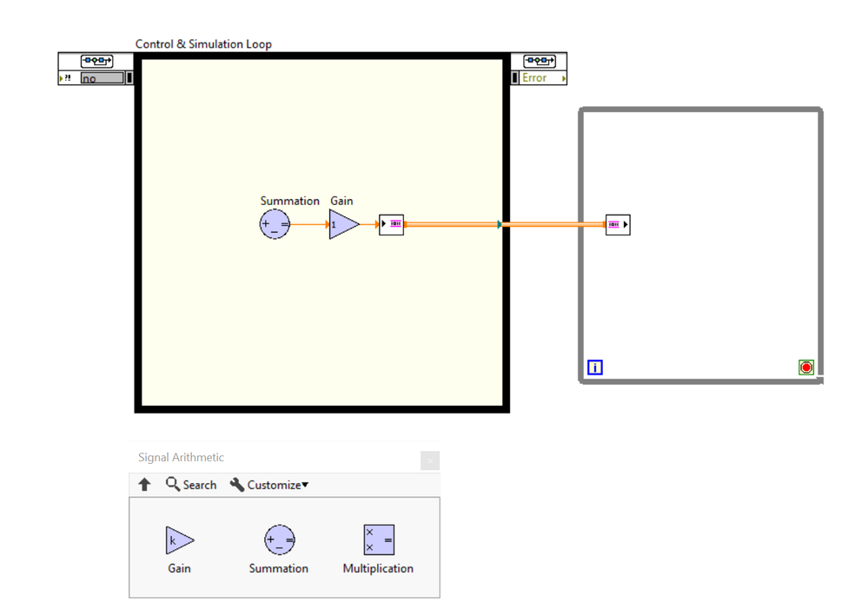
Task: Select the Summation block on the diagram
Action: [x=275, y=224]
